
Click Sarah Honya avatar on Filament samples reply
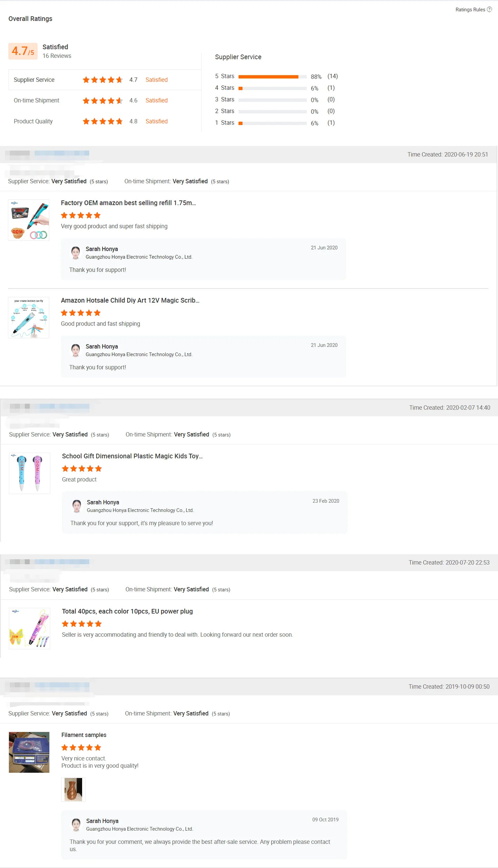(76, 824)
